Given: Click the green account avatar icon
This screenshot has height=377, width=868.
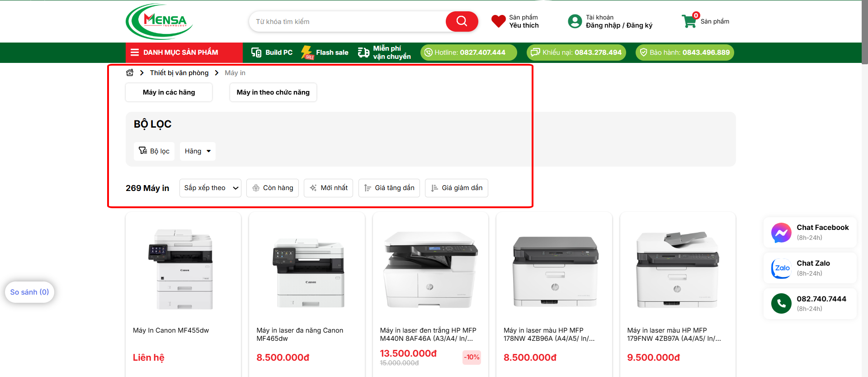Looking at the screenshot, I should (575, 21).
